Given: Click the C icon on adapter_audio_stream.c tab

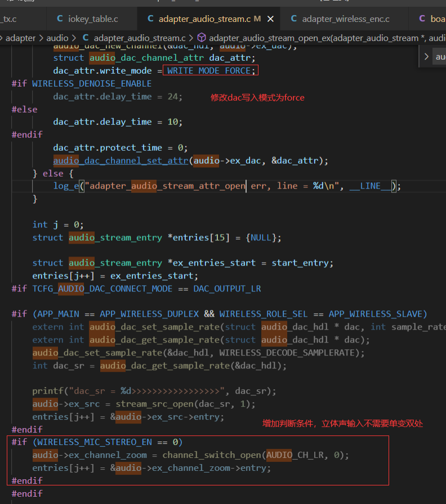Looking at the screenshot, I should click(150, 19).
